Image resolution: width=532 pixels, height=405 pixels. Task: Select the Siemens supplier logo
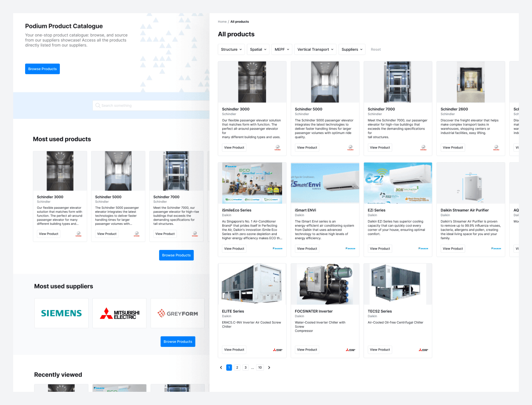pos(61,313)
